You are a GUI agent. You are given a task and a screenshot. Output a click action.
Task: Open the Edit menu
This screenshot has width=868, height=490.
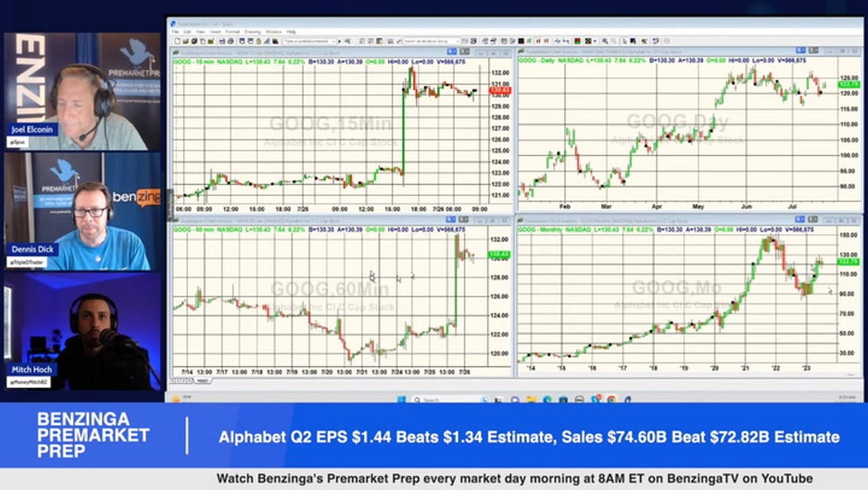tap(187, 31)
